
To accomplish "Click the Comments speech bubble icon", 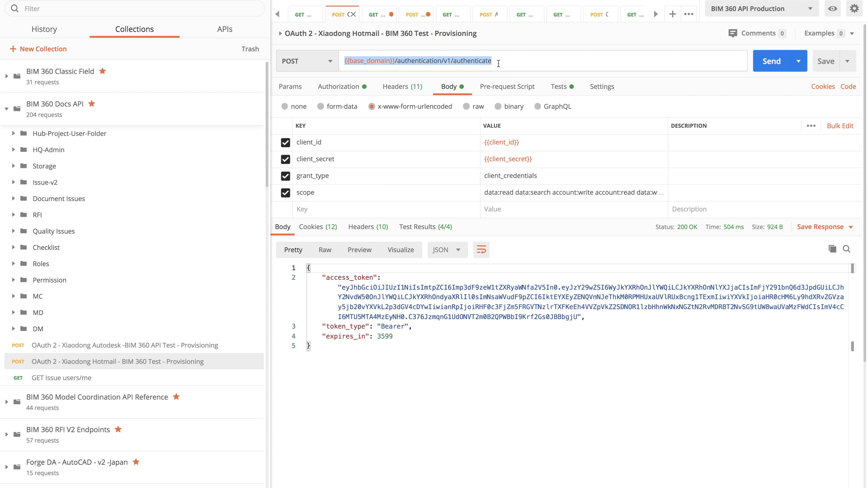I will 733,33.
